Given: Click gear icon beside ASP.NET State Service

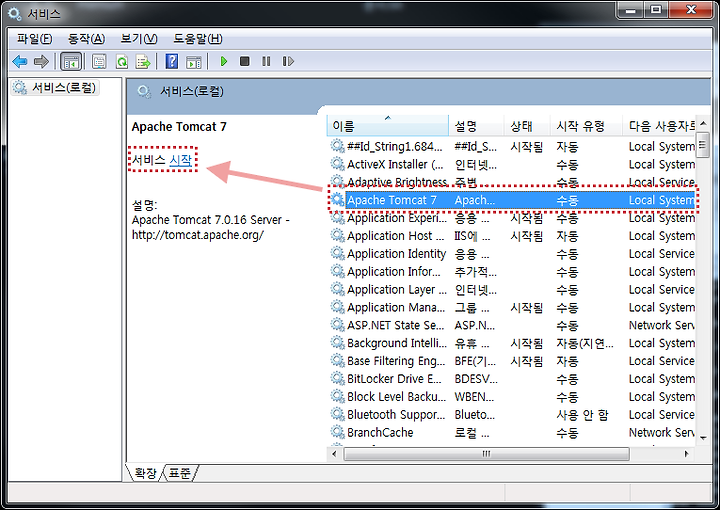Looking at the screenshot, I should click(338, 325).
